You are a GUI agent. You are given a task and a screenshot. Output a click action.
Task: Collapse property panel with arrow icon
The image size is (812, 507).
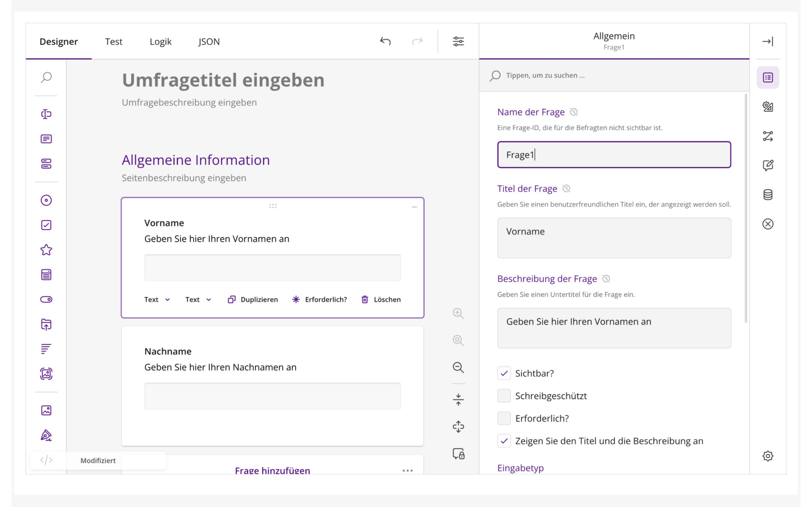click(768, 41)
